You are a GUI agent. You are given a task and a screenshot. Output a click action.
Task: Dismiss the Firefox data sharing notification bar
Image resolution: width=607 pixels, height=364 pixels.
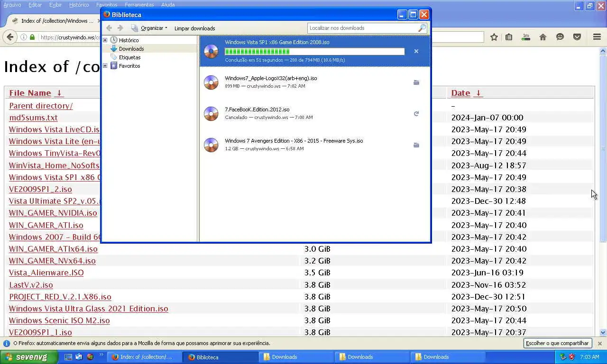(x=599, y=343)
